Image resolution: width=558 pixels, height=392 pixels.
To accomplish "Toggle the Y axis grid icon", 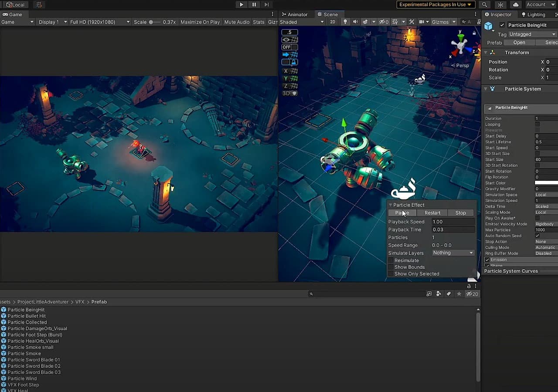I will point(289,78).
